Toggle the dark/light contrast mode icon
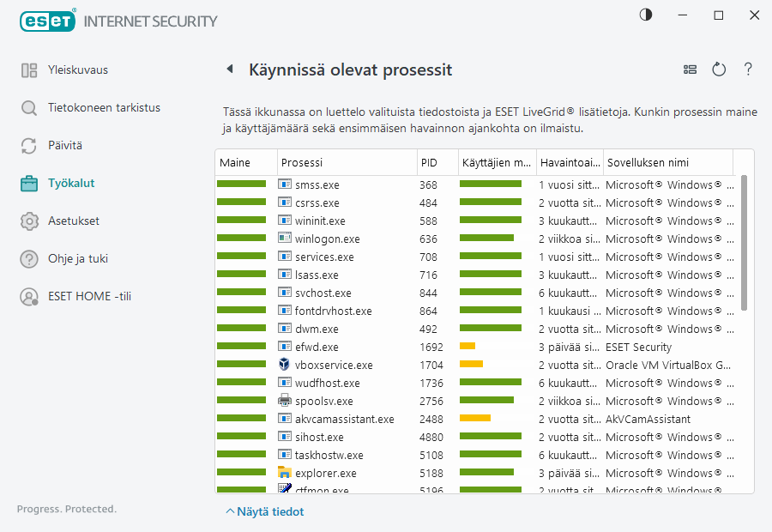Viewport: 772px width, 532px height. click(645, 15)
